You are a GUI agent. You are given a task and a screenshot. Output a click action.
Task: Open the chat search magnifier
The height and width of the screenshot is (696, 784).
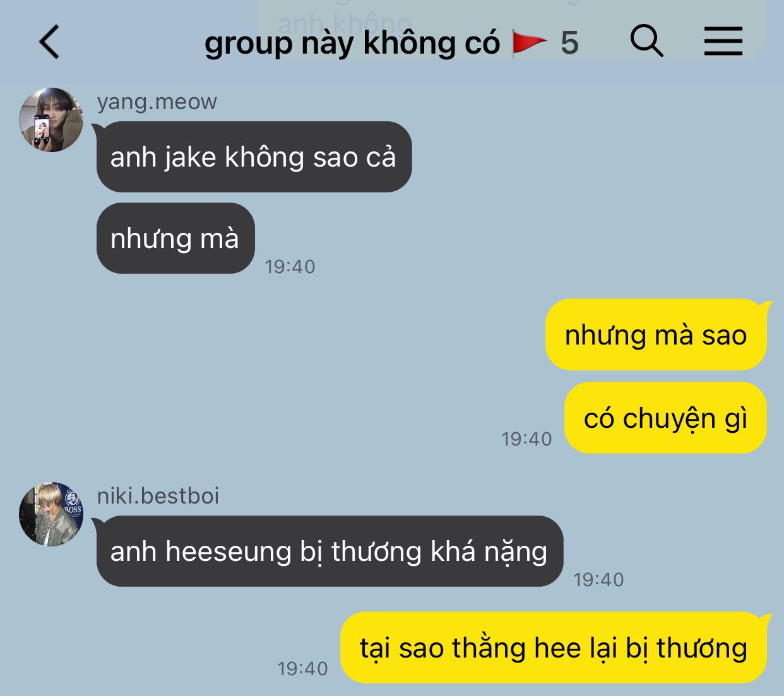(646, 41)
